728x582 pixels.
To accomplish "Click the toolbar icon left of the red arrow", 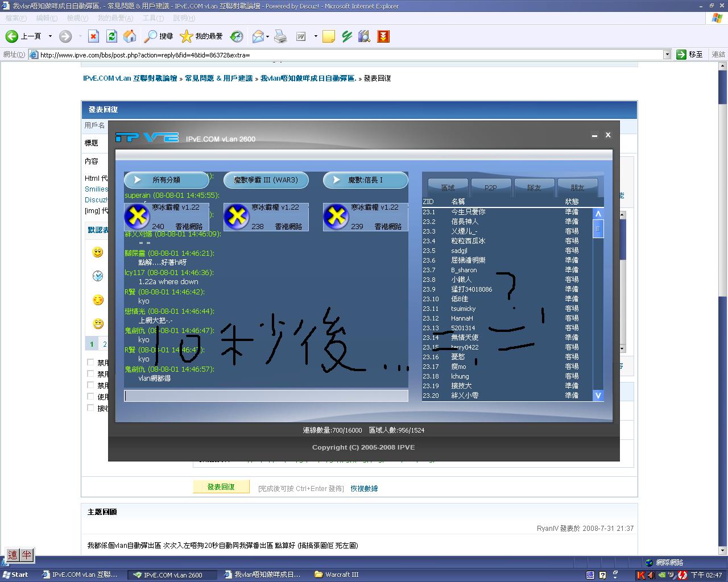I will tap(365, 36).
